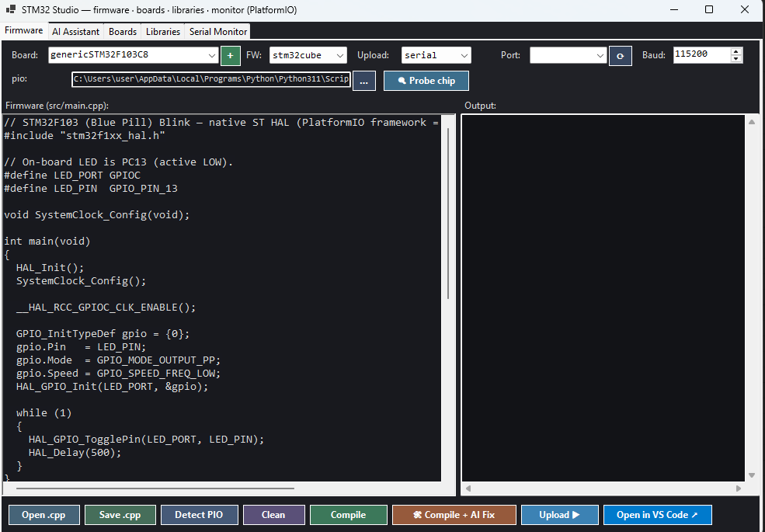Image resolution: width=765 pixels, height=532 pixels.
Task: Increase baud rate with up arrow
Action: coord(735,52)
